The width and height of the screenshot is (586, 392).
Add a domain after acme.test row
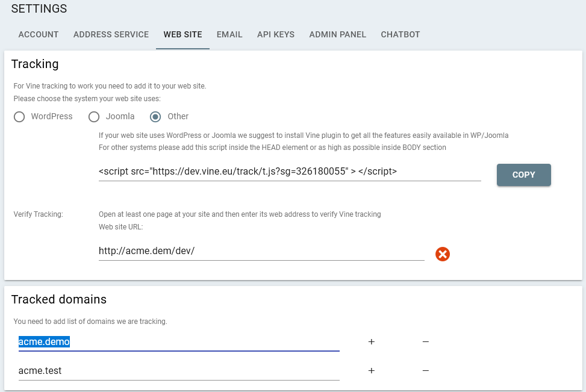[372, 371]
